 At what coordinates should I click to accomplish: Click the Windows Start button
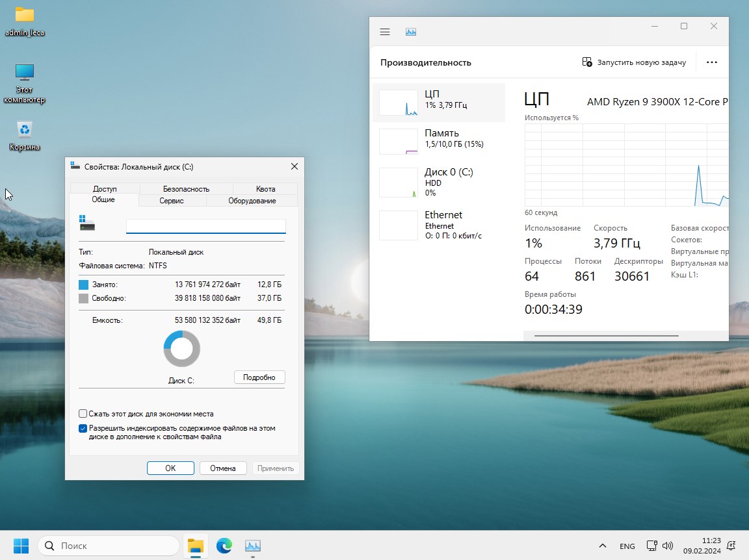click(x=21, y=546)
